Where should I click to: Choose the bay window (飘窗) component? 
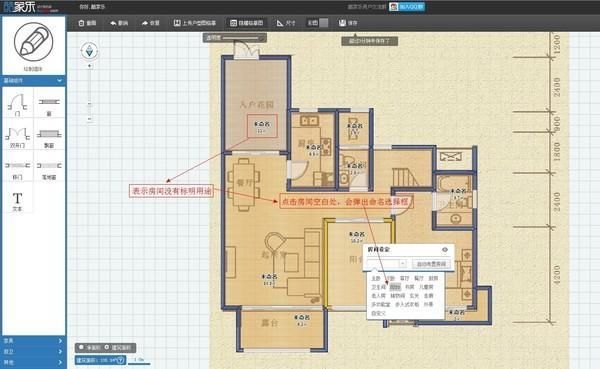[x=49, y=137]
